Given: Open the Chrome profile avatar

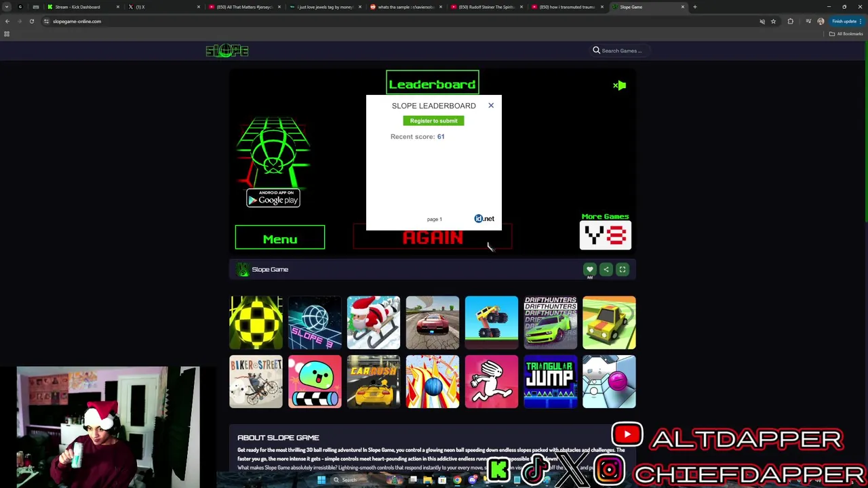Looking at the screenshot, I should [821, 22].
